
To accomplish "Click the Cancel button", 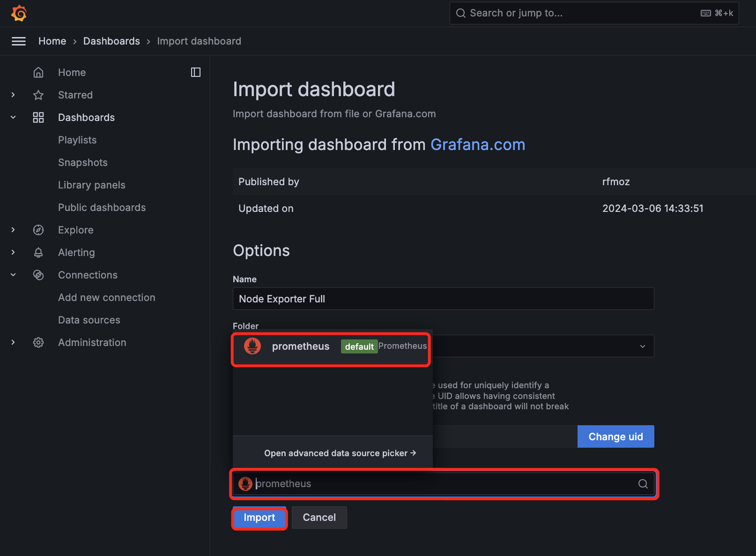I will pyautogui.click(x=319, y=518).
